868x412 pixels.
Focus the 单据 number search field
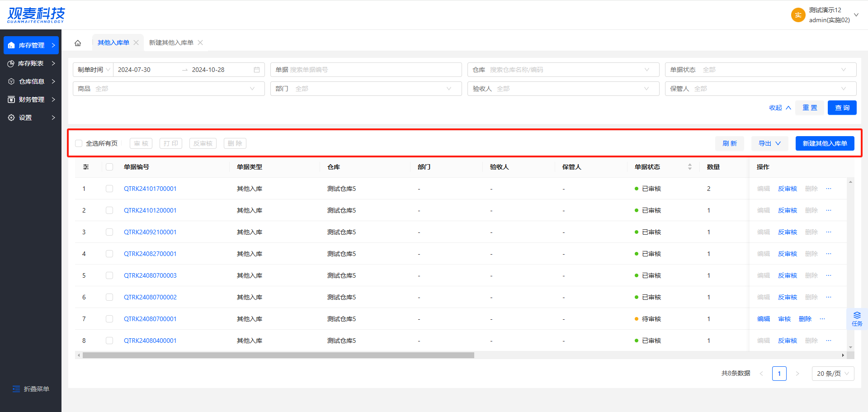[x=366, y=70]
